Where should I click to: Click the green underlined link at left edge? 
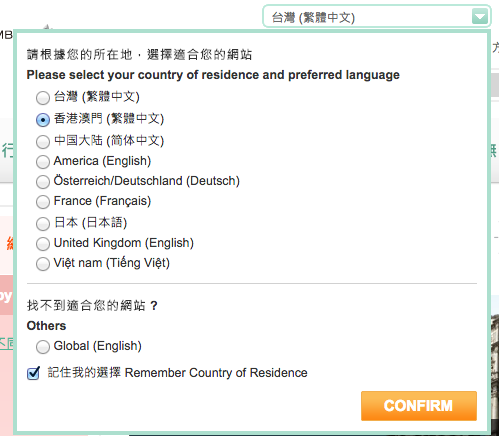(x=7, y=343)
